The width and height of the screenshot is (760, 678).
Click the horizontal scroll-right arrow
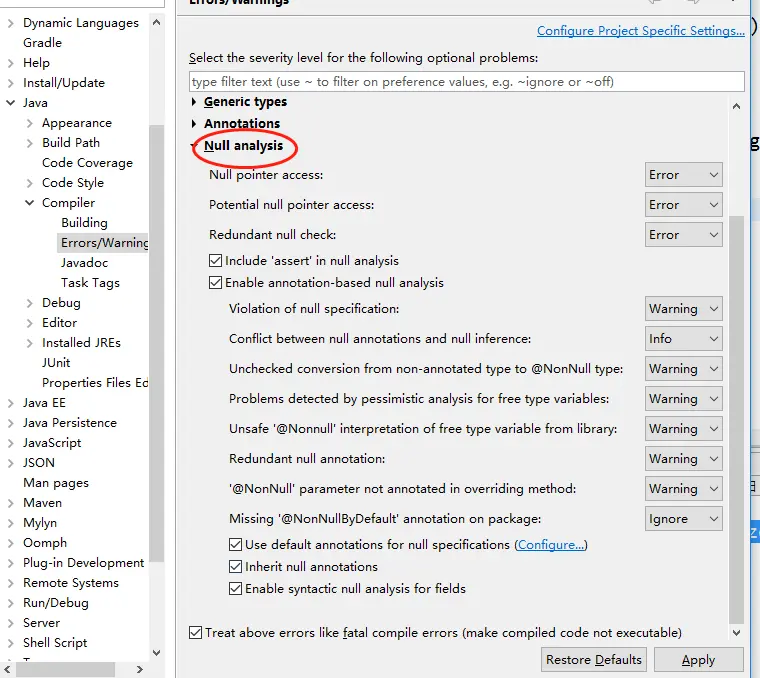pyautogui.click(x=140, y=669)
